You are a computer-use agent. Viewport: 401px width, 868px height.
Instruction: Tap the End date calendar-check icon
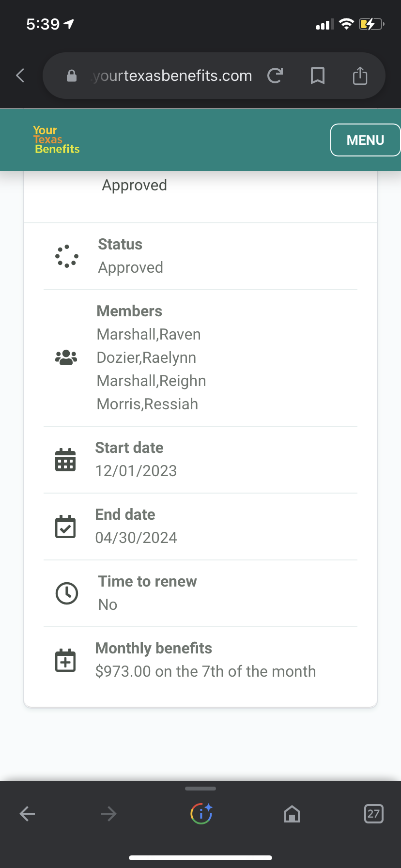(65, 526)
